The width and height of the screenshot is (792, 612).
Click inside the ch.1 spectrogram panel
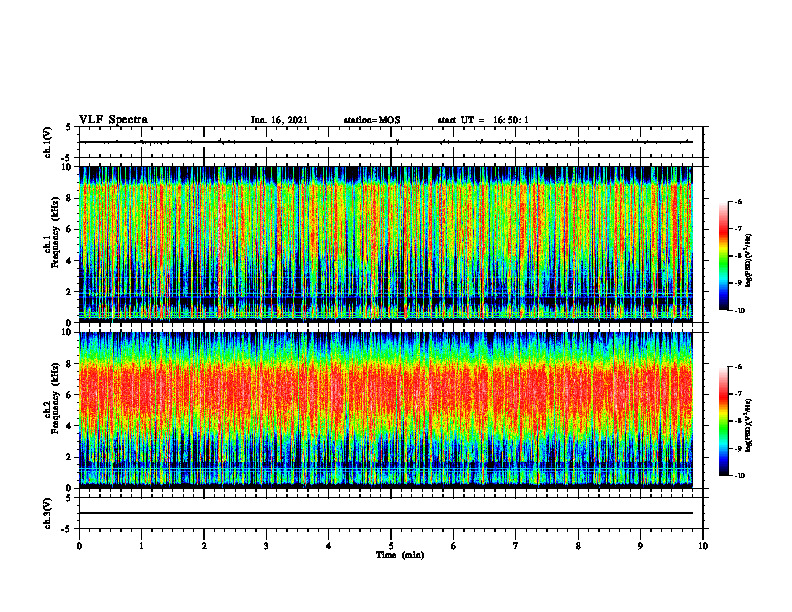386,244
